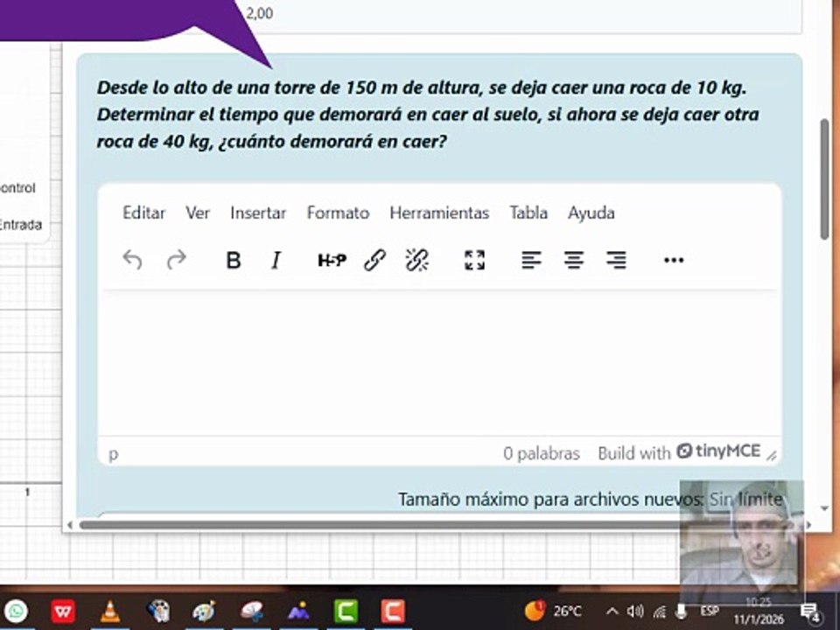
Task: Open the Insertar menu
Action: (x=258, y=213)
